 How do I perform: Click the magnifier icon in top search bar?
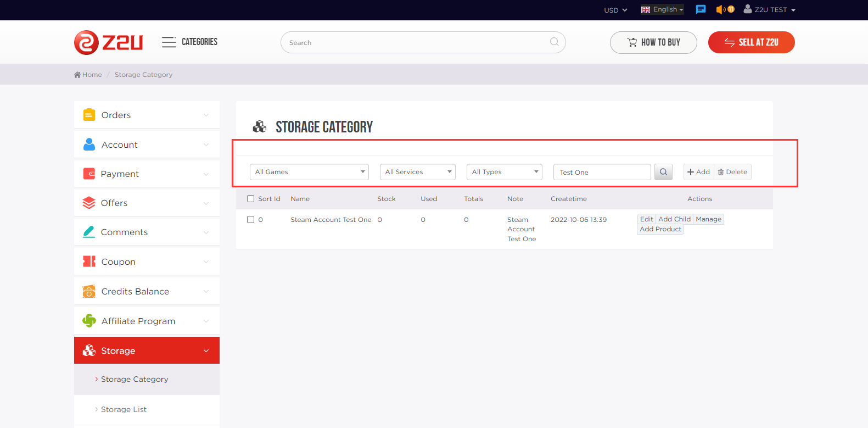554,42
